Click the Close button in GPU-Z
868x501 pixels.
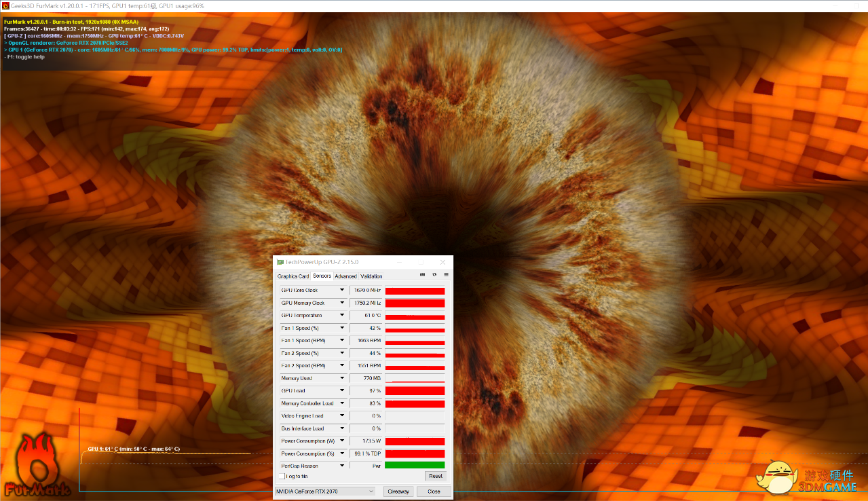(434, 491)
